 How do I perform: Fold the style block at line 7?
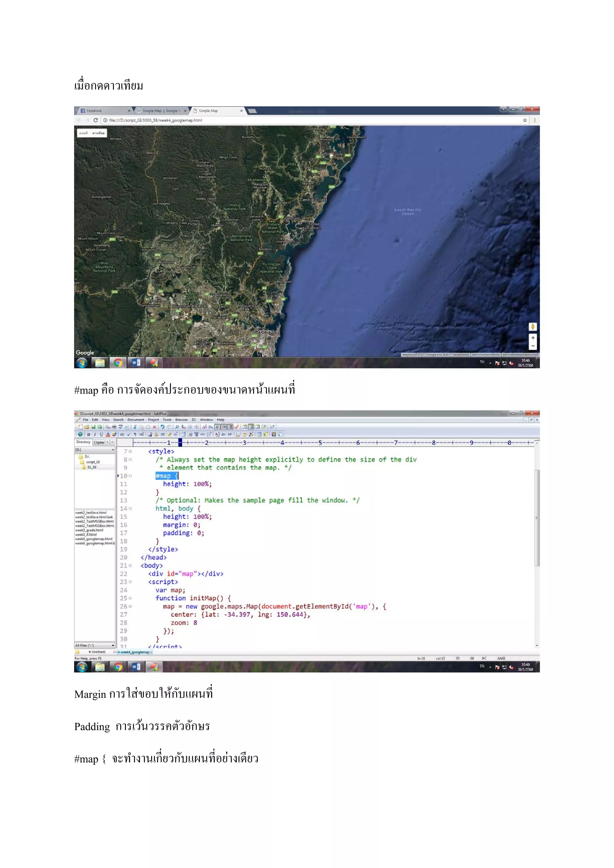click(130, 451)
